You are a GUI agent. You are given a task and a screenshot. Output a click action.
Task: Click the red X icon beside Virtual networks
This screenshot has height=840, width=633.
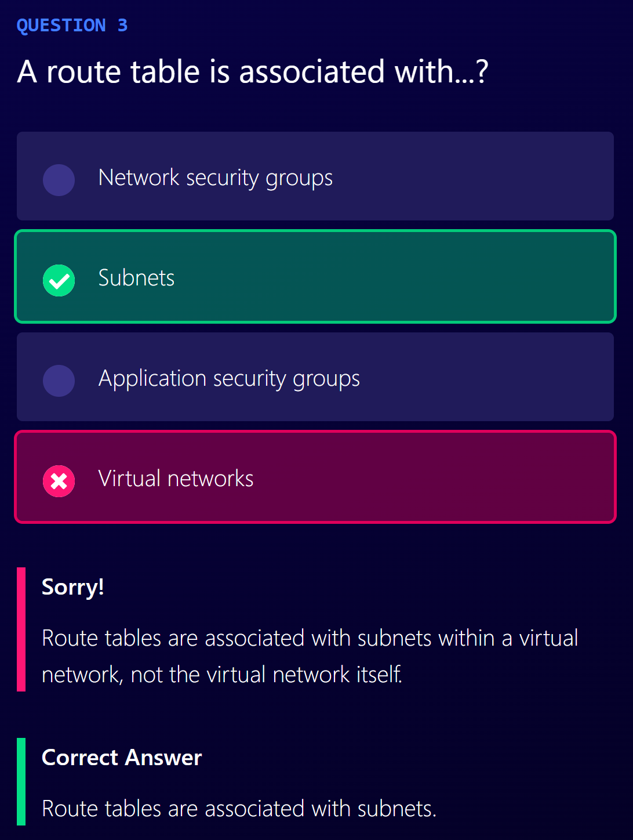click(x=59, y=481)
